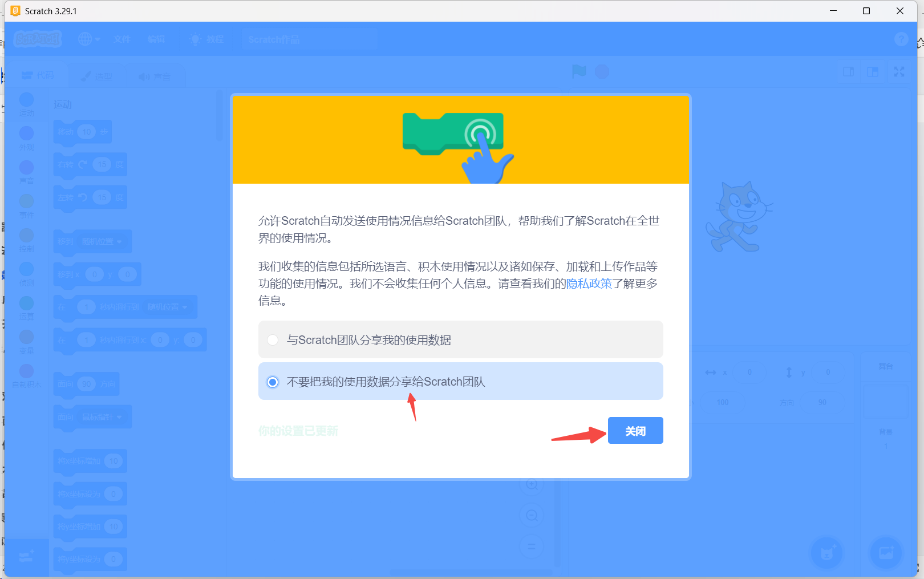Image resolution: width=924 pixels, height=579 pixels.
Task: Switch to the 声音 sounds tab
Action: (x=155, y=76)
